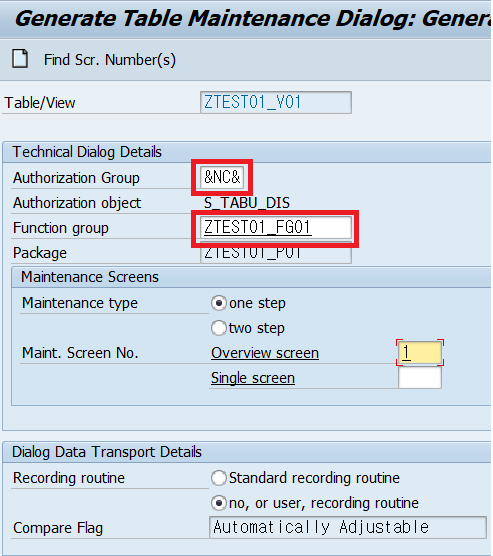Open the Overview screen link
Viewport: 493px width, 556px height.
[x=265, y=353]
